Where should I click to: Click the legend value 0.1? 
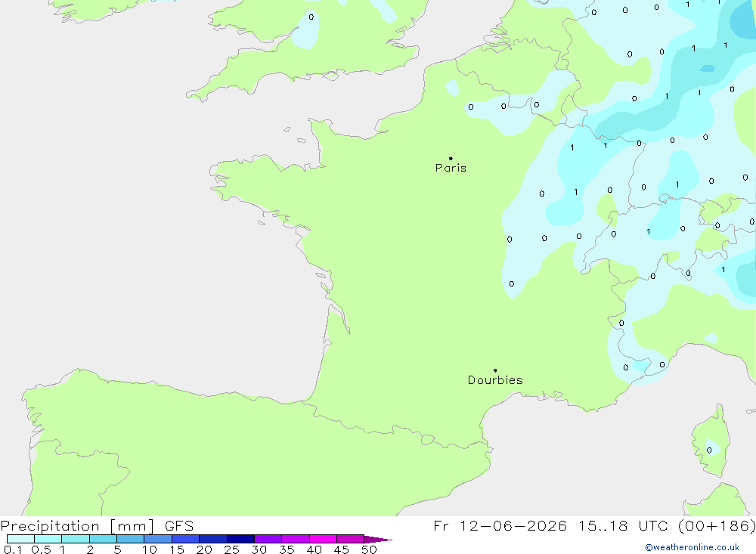tap(13, 549)
